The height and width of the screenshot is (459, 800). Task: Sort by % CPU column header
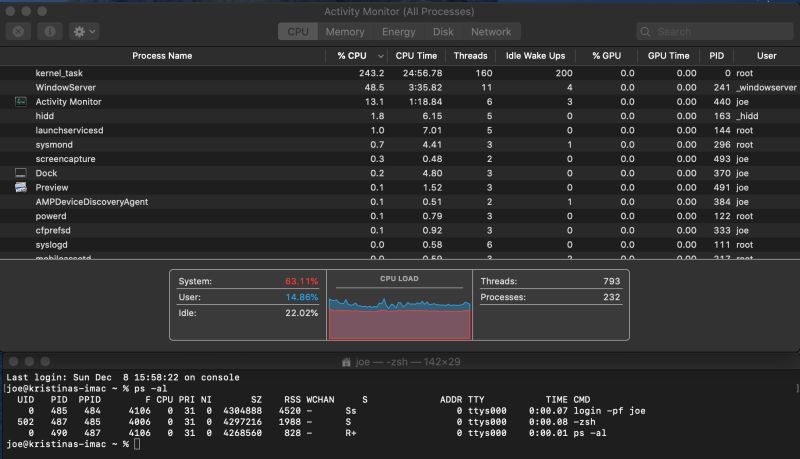[x=352, y=56]
